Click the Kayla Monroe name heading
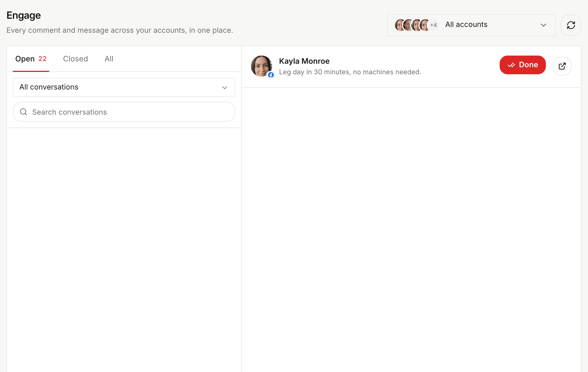Viewport: 588px width, 372px height. point(304,61)
